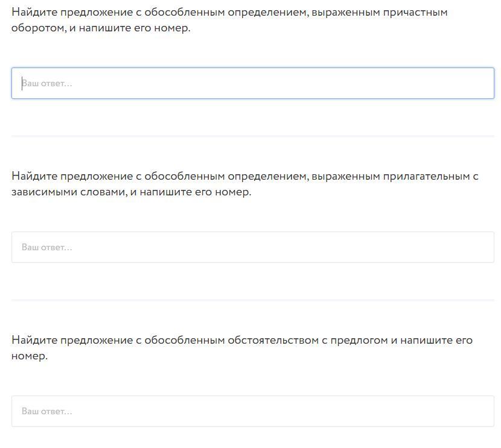Click "Найдите" at the start of the first question
The width and height of the screenshot is (501, 448).
pyautogui.click(x=34, y=12)
